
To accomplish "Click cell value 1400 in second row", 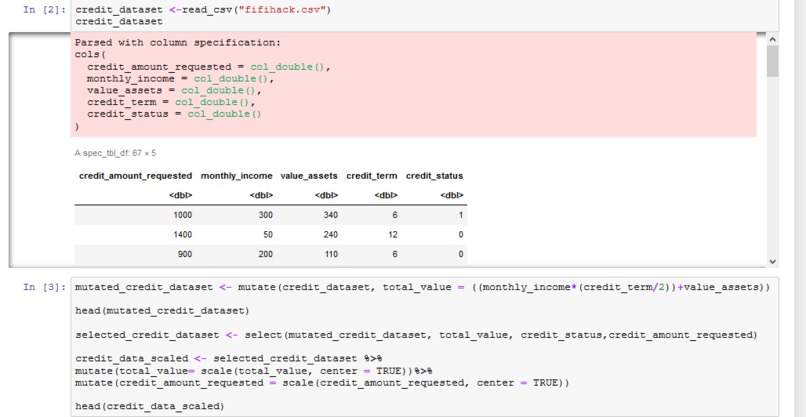I will (182, 234).
